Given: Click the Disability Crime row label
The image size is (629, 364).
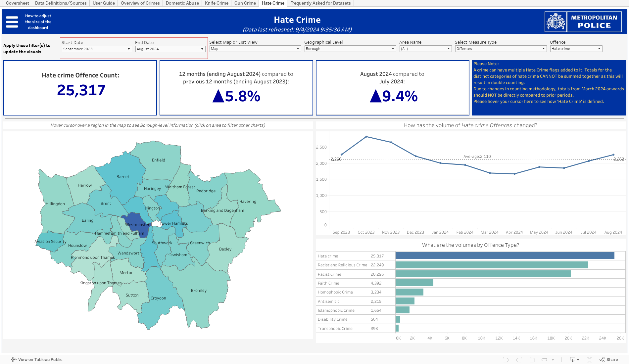Looking at the screenshot, I should pos(332,319).
